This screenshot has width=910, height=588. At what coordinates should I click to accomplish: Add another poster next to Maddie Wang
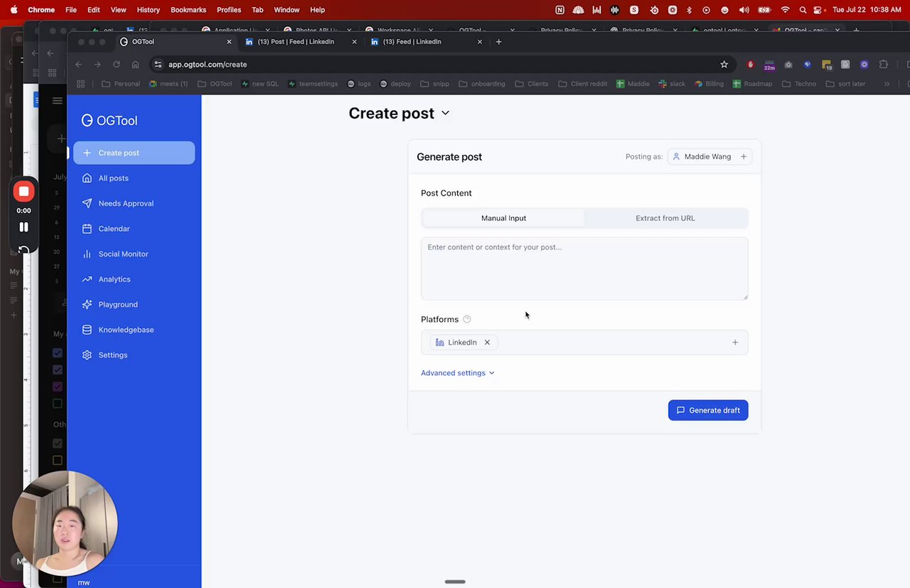[744, 156]
